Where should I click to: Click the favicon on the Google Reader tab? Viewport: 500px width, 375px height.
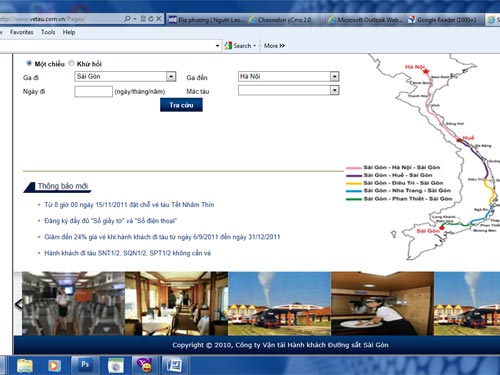(412, 20)
